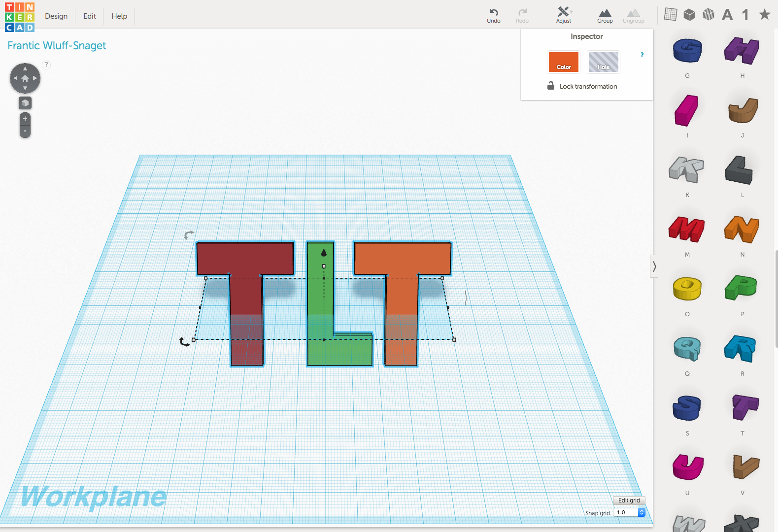
Task: Rotate the view left with the navigation pad arrow
Action: pyautogui.click(x=15, y=78)
